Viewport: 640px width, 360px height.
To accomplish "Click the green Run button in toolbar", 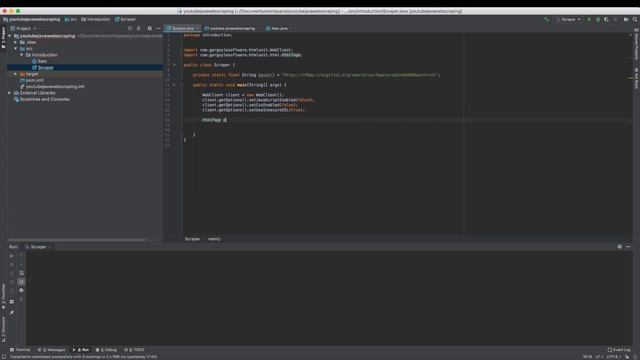I will 589,20.
